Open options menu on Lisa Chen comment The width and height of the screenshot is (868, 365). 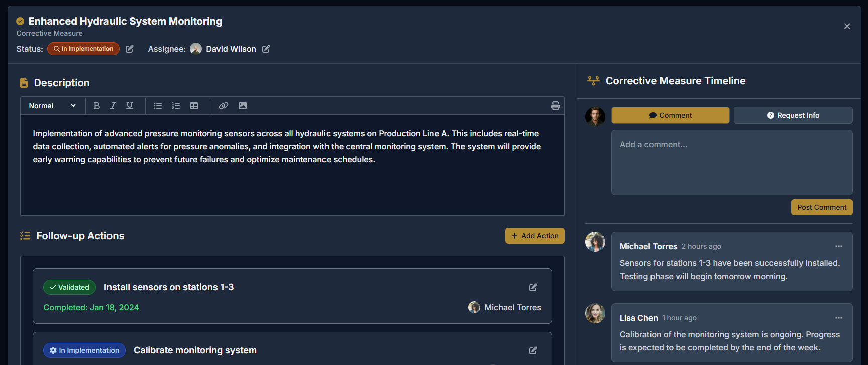point(839,318)
